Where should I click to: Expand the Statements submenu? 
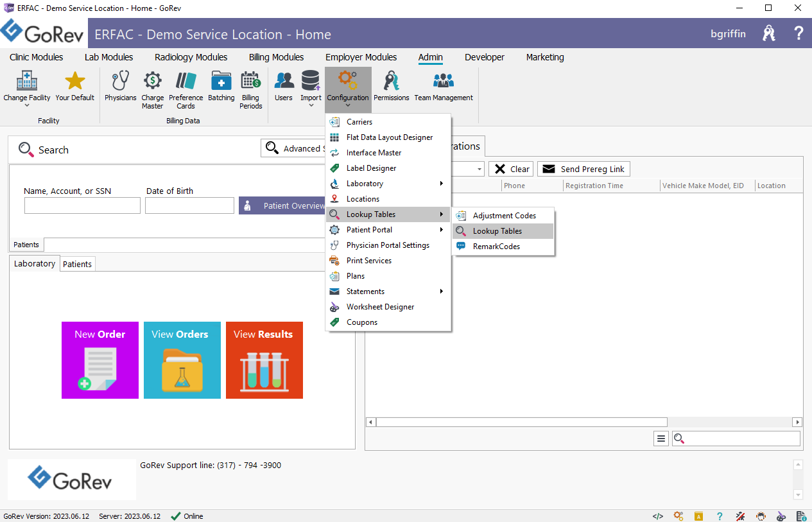click(x=388, y=291)
